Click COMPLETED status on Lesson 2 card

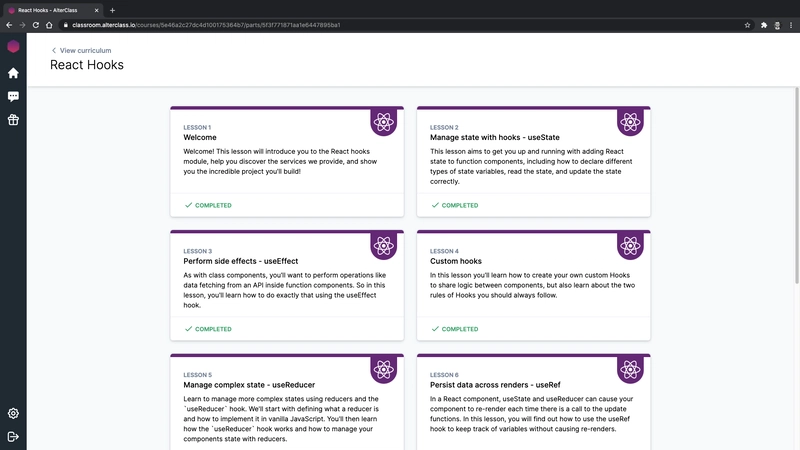tap(455, 205)
